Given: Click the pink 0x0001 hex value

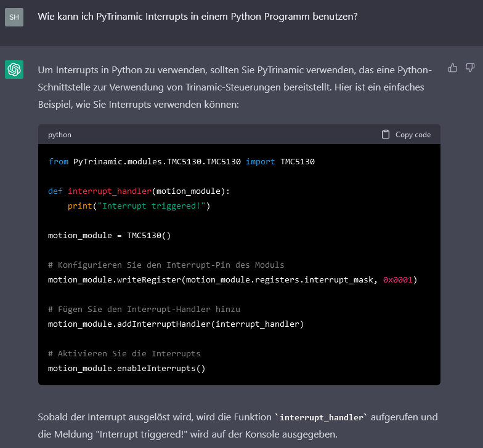Looking at the screenshot, I should pyautogui.click(x=397, y=280).
